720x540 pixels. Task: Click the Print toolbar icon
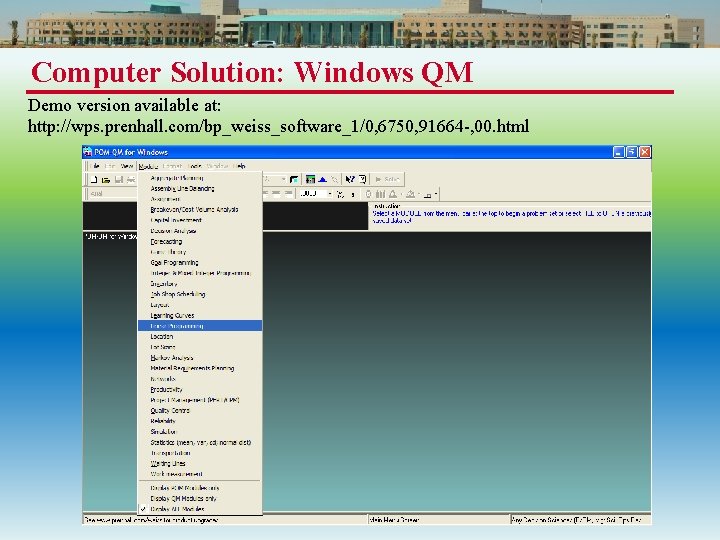[x=131, y=180]
